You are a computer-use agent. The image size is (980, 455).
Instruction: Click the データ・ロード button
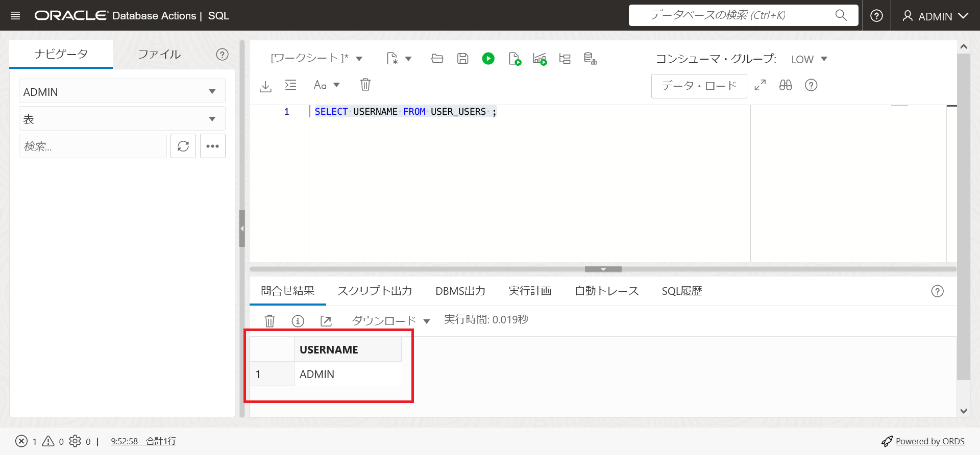699,86
